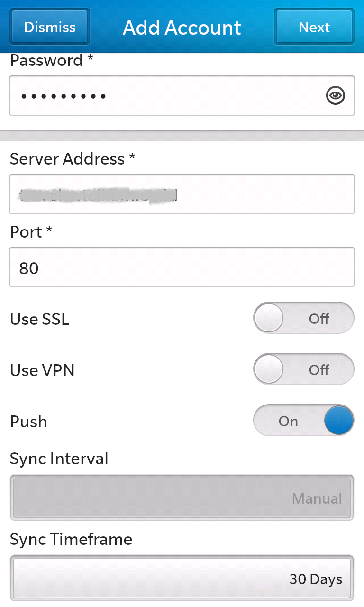Select the Port field showing 80
The width and height of the screenshot is (364, 607).
coord(182,267)
